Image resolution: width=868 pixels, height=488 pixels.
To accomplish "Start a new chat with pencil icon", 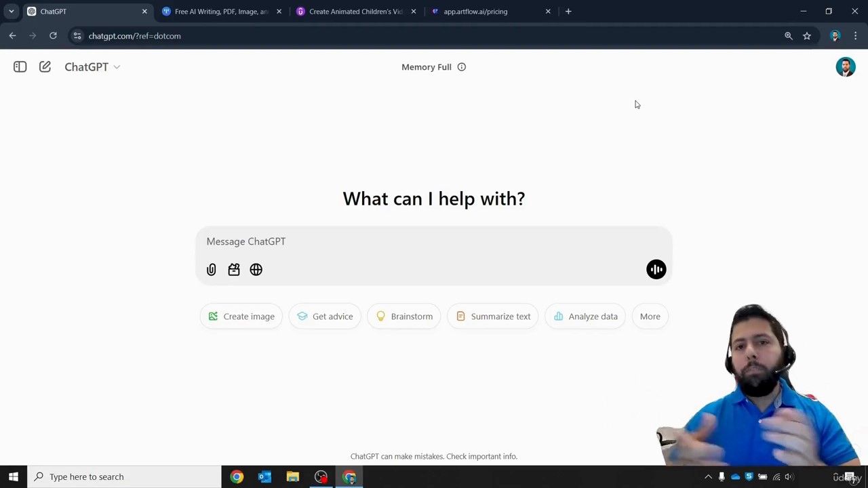I will point(45,66).
